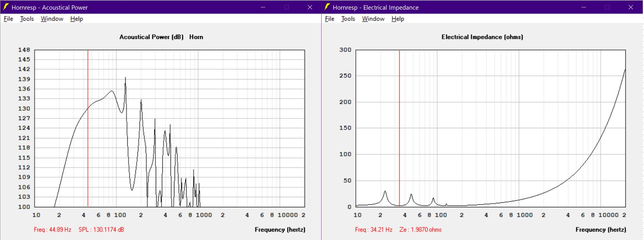Click the 100 dB label on power axis
Viewport: 644px width, 240px height.
tap(24, 207)
